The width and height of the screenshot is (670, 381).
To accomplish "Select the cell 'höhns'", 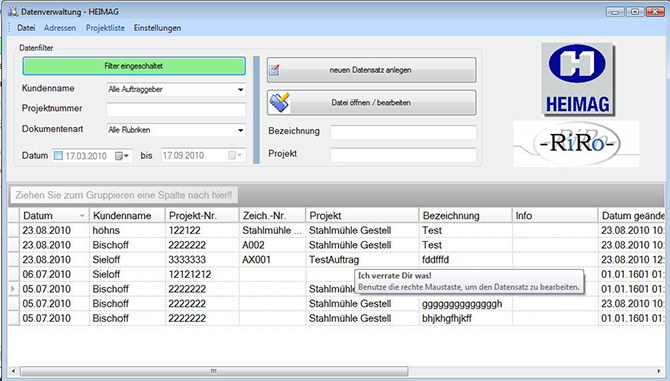I will pos(127,231).
